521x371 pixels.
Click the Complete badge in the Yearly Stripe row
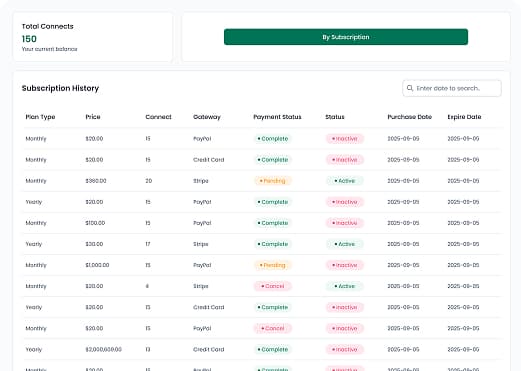click(x=273, y=244)
